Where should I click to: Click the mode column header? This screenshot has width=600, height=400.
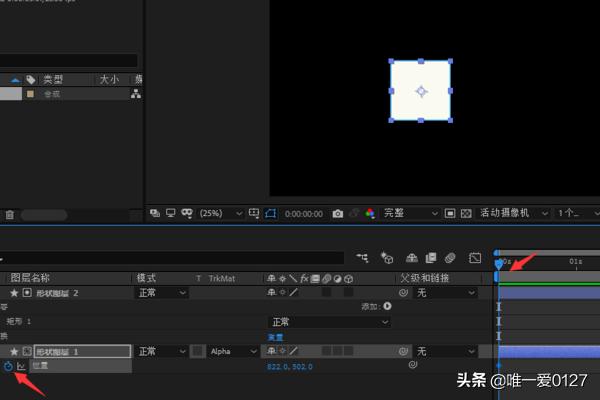[146, 278]
